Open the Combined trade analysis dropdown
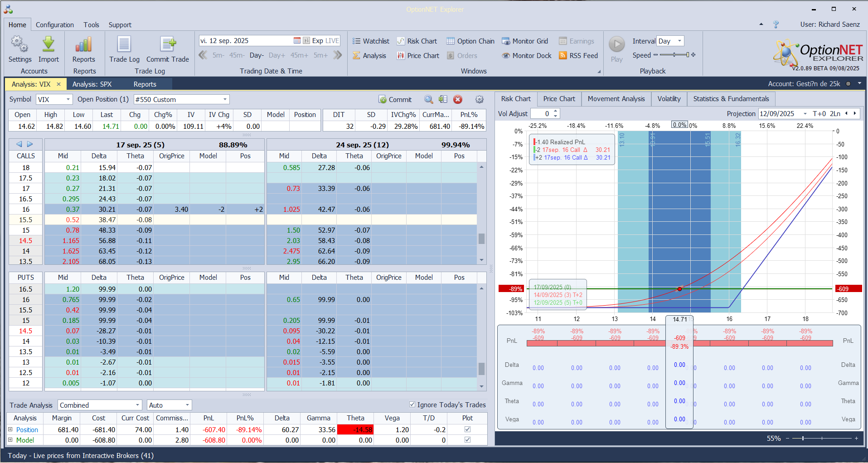This screenshot has width=868, height=463. click(137, 405)
